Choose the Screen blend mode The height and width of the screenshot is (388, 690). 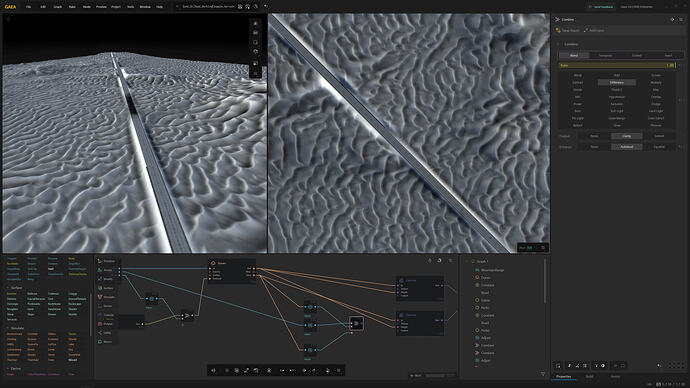click(x=656, y=75)
